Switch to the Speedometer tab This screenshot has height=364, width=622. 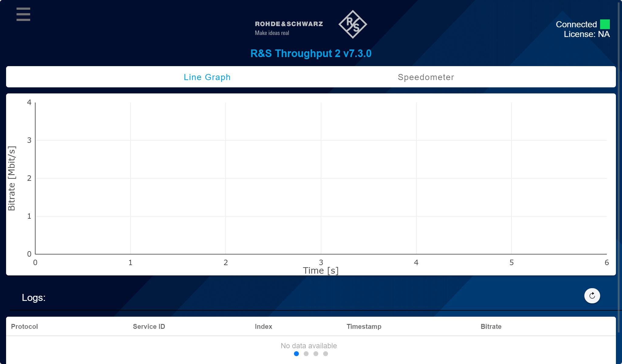(426, 77)
